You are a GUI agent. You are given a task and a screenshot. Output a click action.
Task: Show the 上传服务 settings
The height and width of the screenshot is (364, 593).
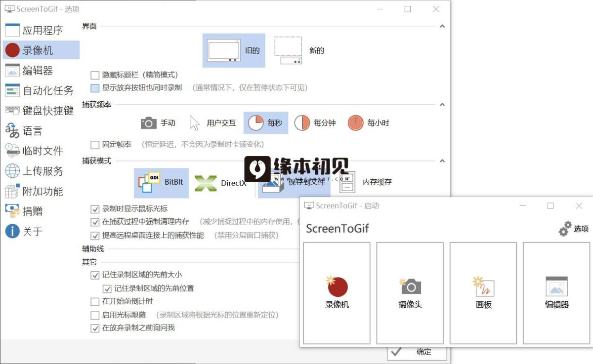[x=41, y=171]
